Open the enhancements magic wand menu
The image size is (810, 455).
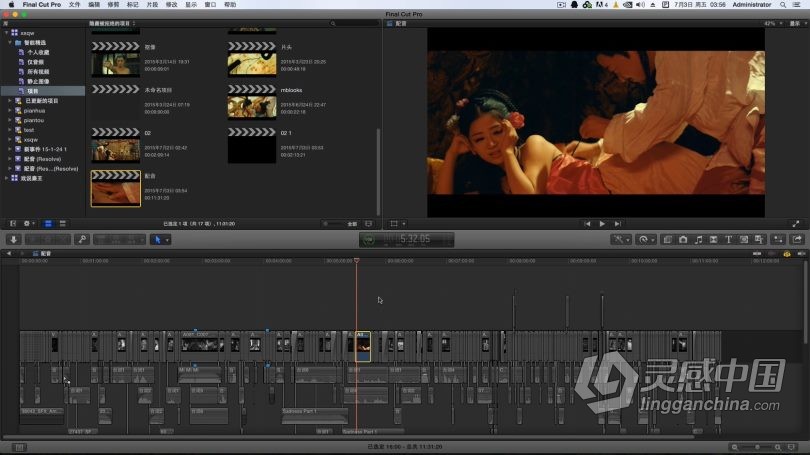620,240
